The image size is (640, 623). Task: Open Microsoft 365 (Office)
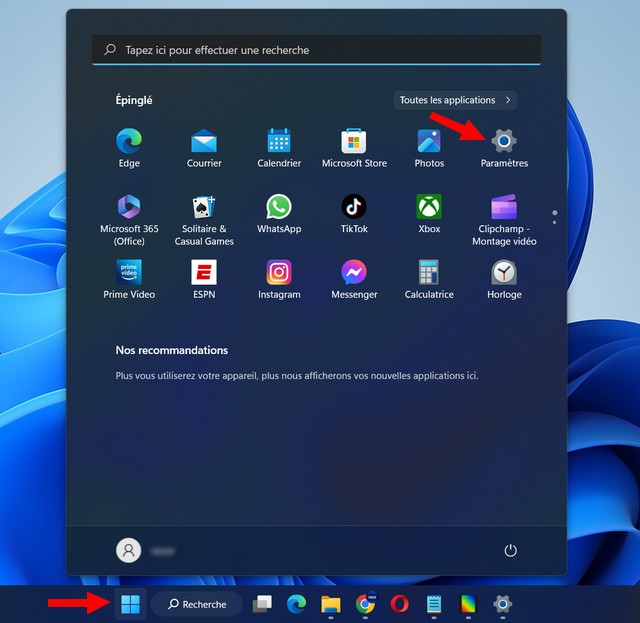129,220
